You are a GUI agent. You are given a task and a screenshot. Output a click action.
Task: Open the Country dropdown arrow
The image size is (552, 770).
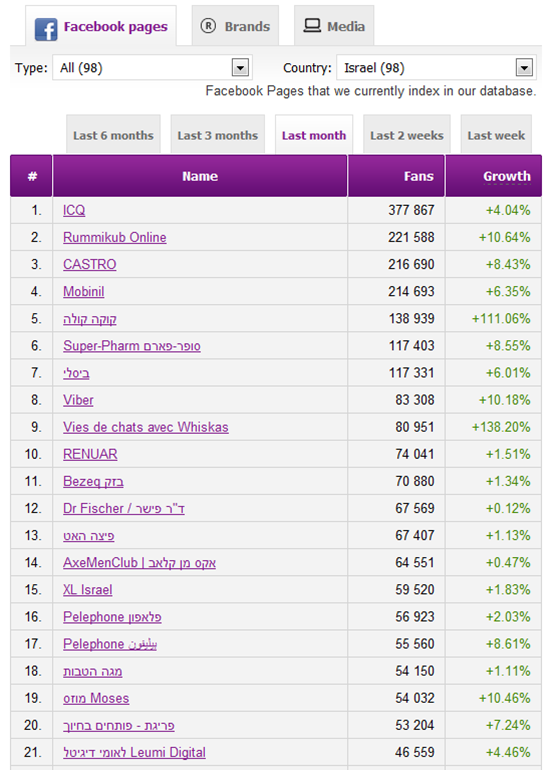[524, 68]
